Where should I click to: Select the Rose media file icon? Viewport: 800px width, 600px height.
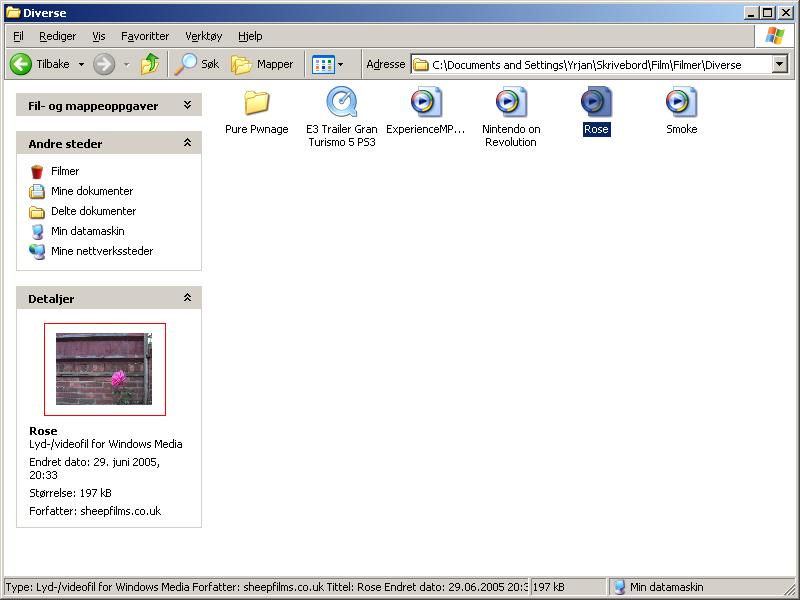pos(596,101)
